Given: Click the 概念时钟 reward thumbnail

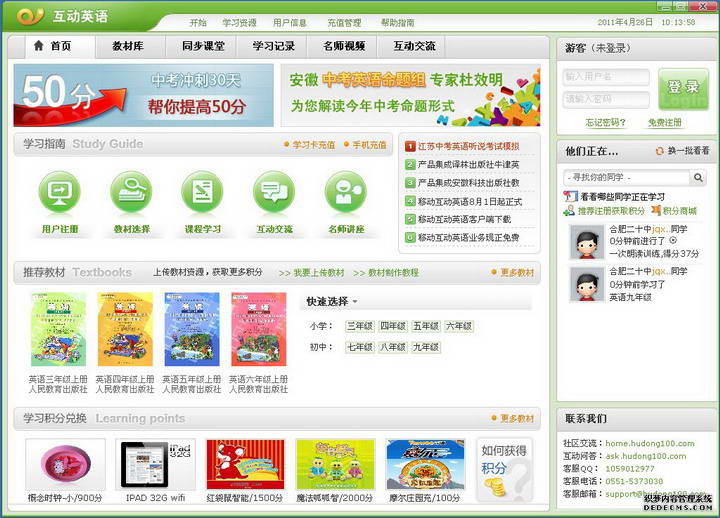Looking at the screenshot, I should [66, 465].
